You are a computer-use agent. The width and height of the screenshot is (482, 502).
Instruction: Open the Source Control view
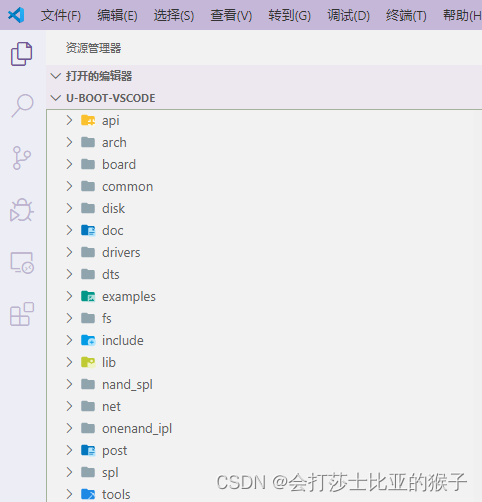(22, 158)
